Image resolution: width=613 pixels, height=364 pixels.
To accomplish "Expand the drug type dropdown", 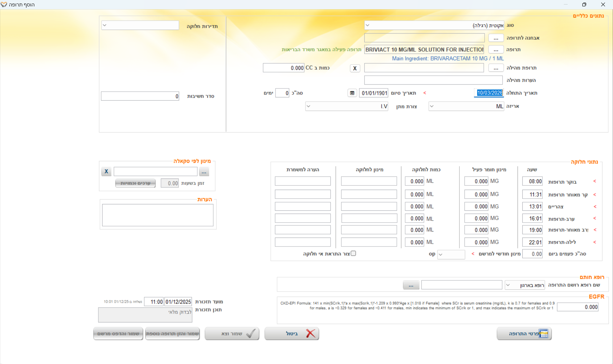I will click(367, 25).
